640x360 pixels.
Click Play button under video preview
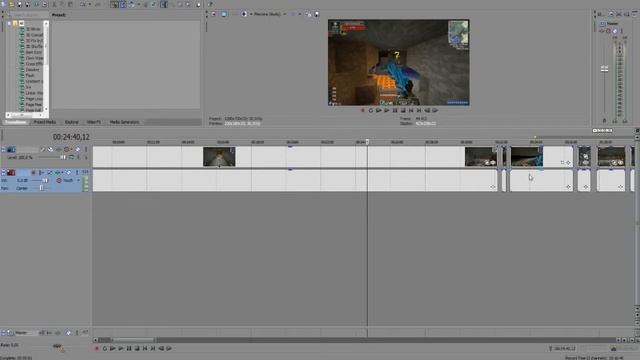pos(387,110)
